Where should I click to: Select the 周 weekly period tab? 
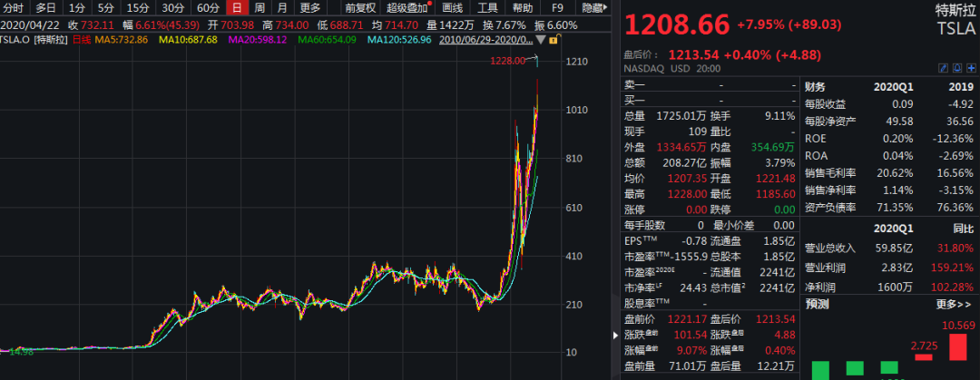(259, 7)
